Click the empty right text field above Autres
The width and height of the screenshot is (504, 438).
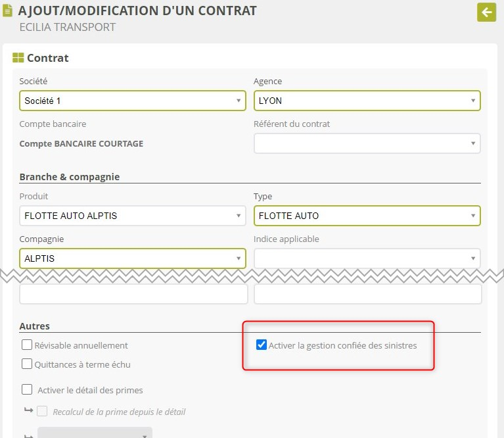pos(367,294)
